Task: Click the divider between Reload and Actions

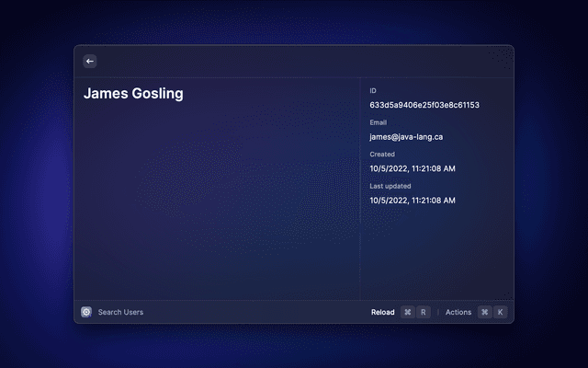Action: coord(438,312)
